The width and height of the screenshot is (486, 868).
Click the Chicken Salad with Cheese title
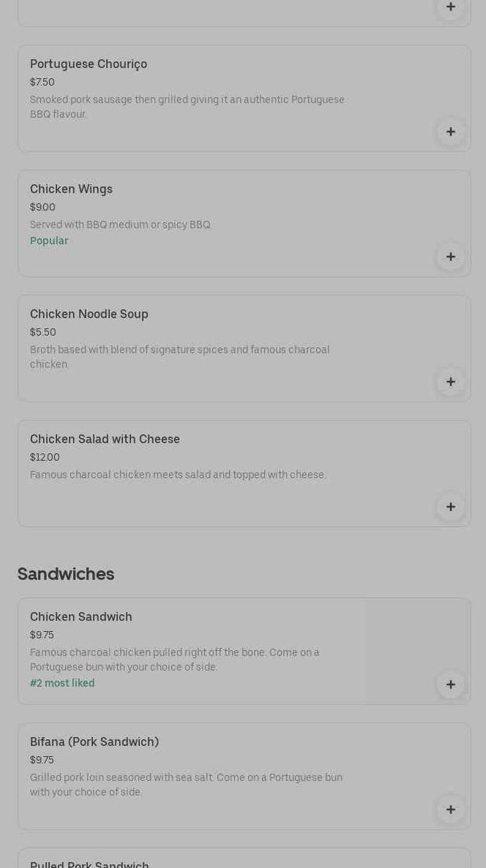(105, 439)
